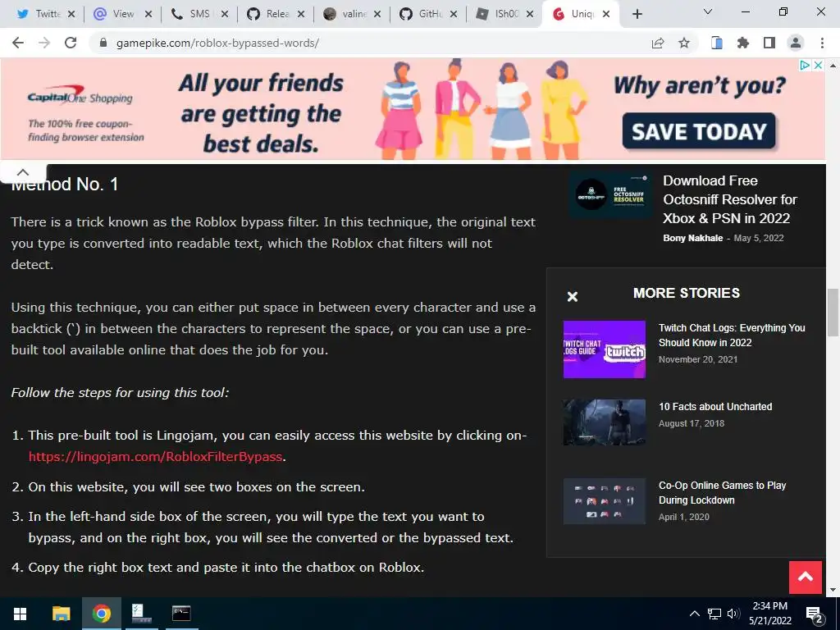Close the More Stories panel
840x630 pixels.
click(572, 296)
